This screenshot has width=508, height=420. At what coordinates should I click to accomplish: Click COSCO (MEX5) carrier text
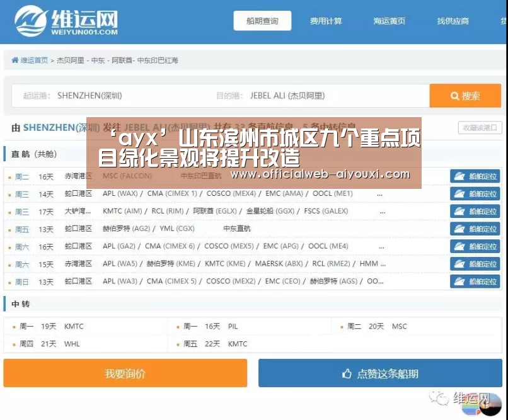point(229,246)
